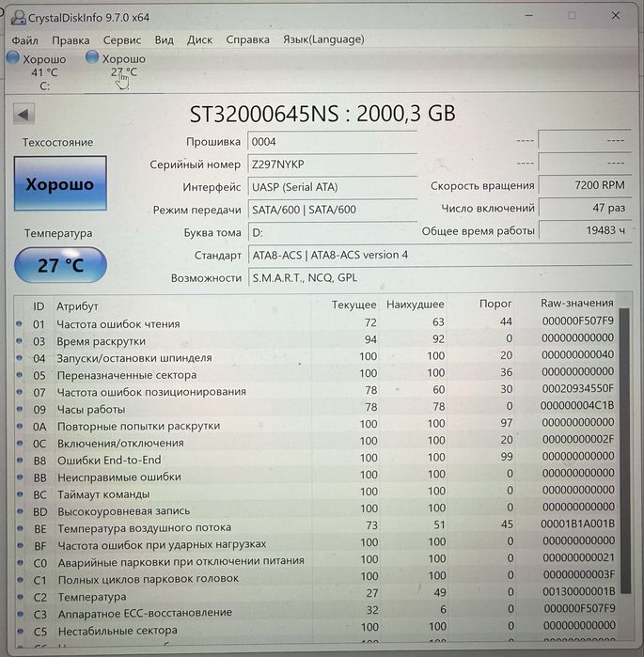
Task: Click raw value 00001B1A001B
Action: 578,524
